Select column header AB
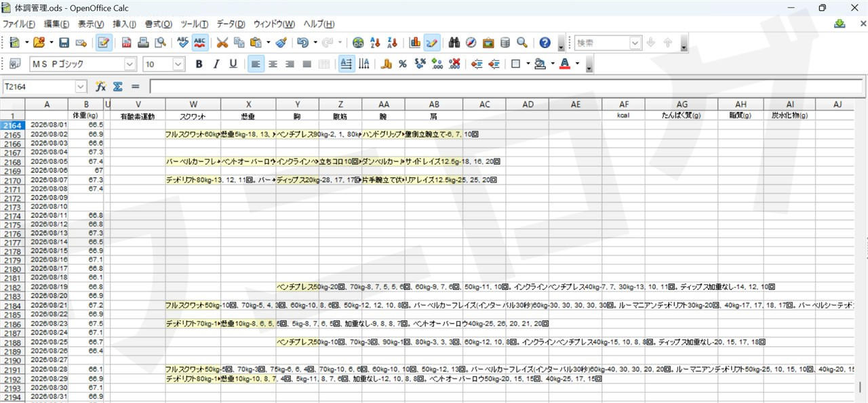Viewport: 868px width, 403px height. point(434,104)
